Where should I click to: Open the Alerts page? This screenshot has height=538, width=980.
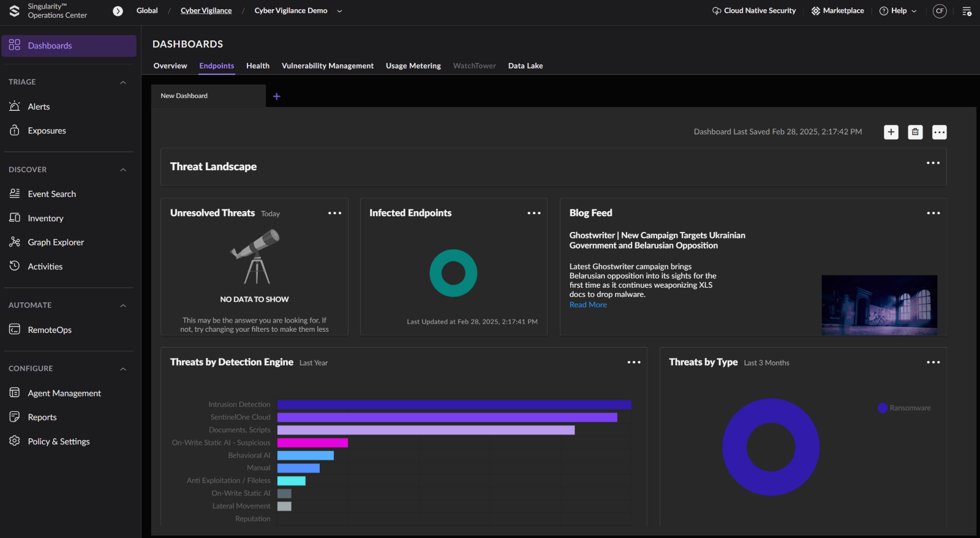pyautogui.click(x=39, y=106)
